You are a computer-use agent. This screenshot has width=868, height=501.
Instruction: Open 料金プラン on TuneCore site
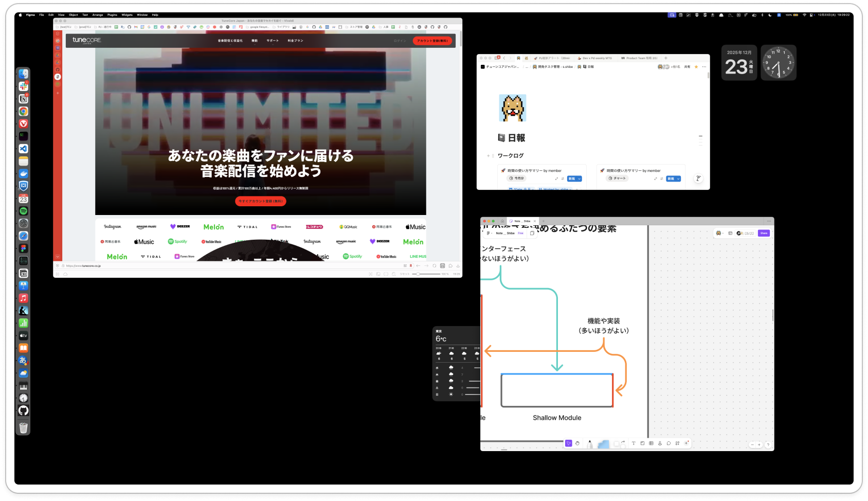tap(295, 41)
